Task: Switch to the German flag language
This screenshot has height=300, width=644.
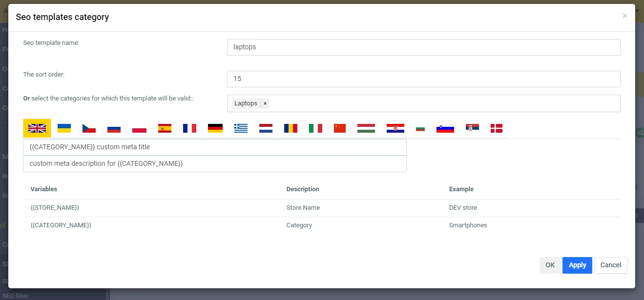Action: tap(215, 128)
